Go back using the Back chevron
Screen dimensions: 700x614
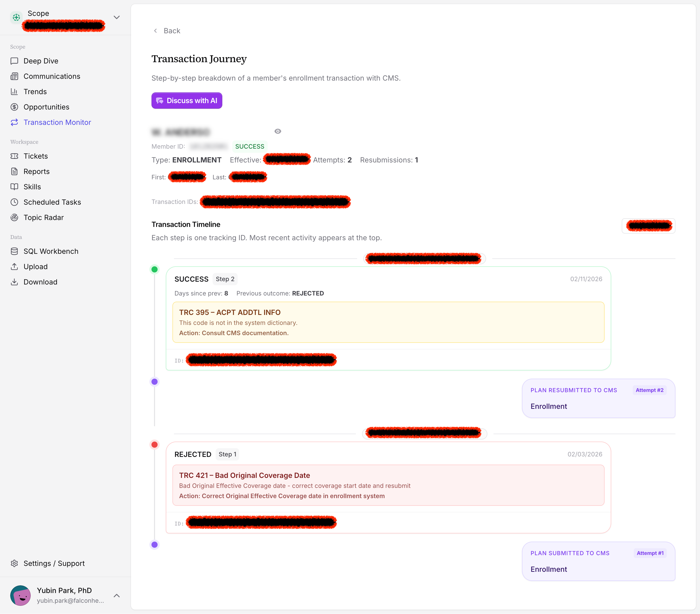156,31
